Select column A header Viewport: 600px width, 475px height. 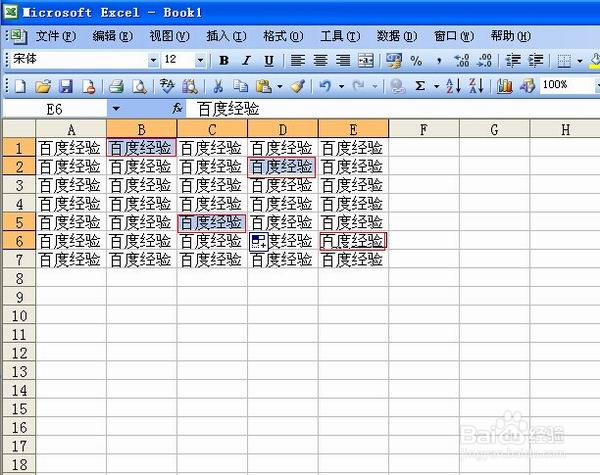coord(71,129)
